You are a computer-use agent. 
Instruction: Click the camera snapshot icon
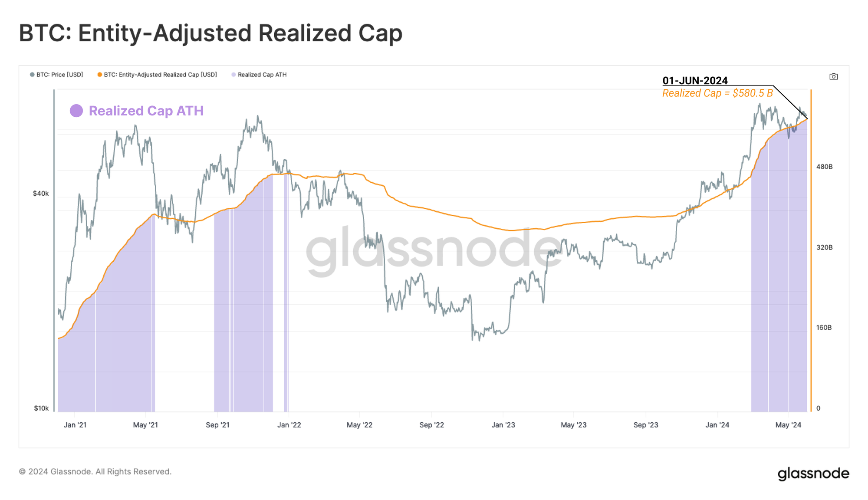tap(833, 76)
